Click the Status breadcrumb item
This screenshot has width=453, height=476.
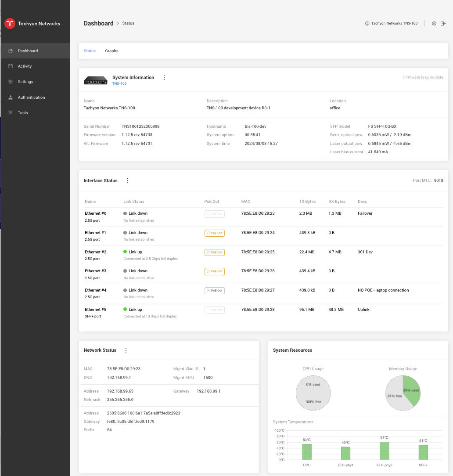click(x=128, y=23)
